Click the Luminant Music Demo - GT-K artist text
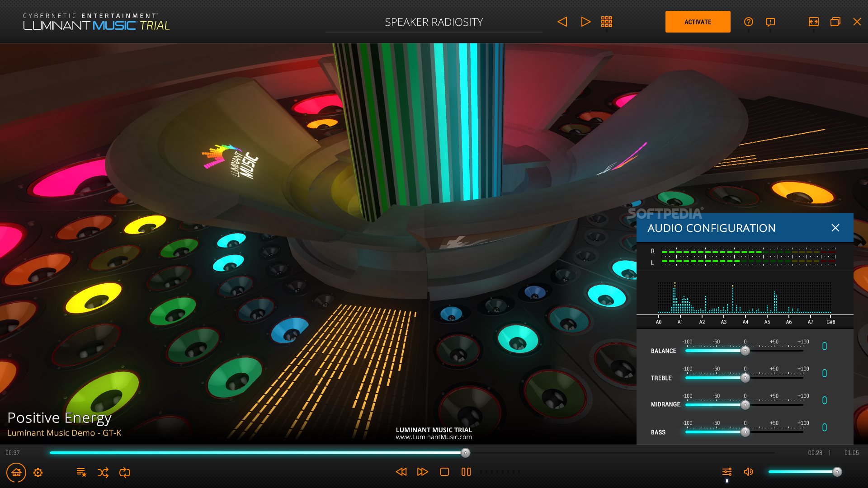The image size is (868, 488). point(64,433)
